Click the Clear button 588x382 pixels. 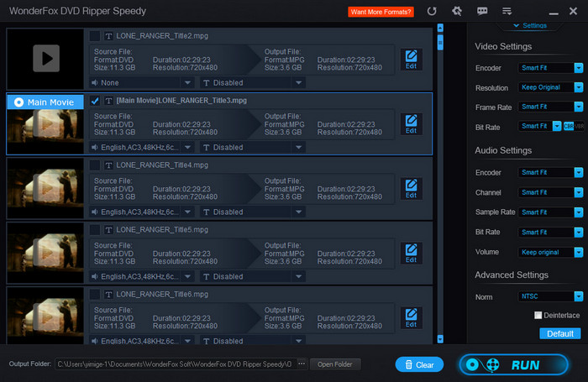419,364
